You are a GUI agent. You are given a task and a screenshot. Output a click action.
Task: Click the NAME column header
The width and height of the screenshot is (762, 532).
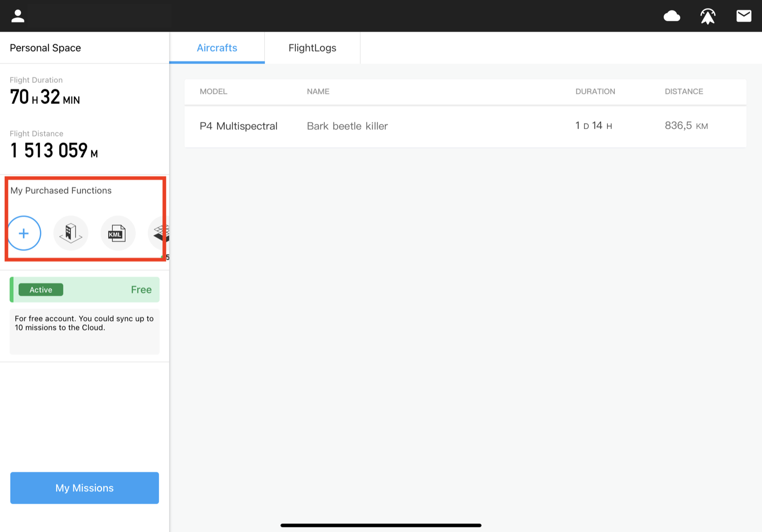point(318,91)
